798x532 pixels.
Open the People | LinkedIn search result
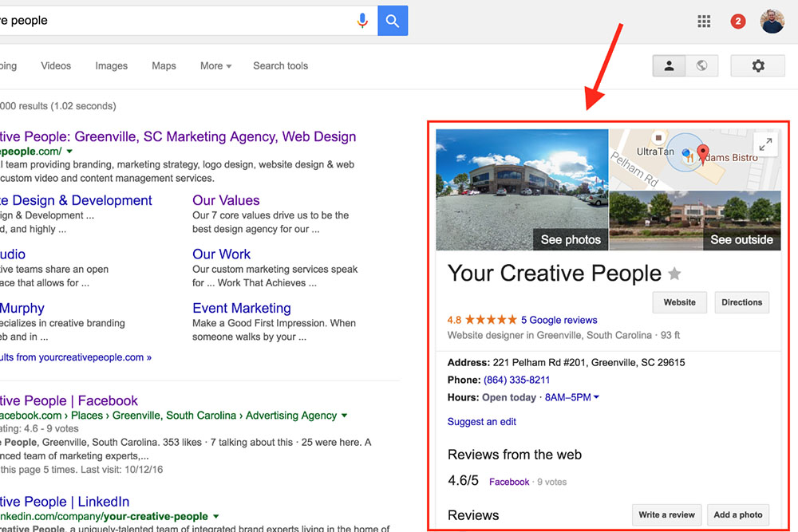pyautogui.click(x=65, y=502)
